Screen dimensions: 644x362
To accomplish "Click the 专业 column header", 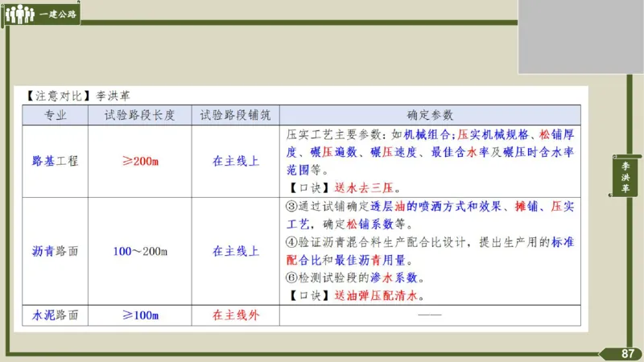I will tap(56, 115).
